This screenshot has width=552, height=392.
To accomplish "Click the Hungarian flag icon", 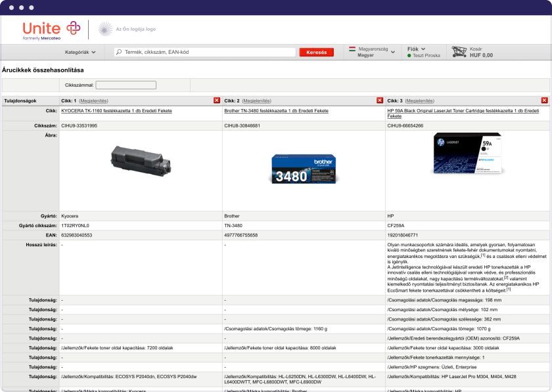I will (x=352, y=49).
